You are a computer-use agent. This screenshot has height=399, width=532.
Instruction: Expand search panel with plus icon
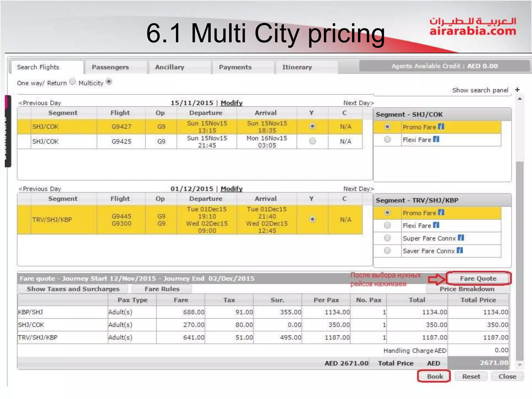(x=517, y=90)
